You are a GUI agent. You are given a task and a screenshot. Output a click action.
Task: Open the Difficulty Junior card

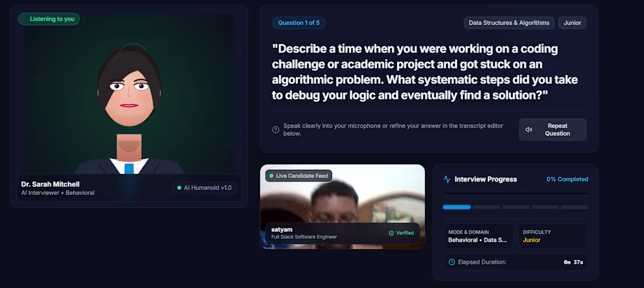coord(553,236)
